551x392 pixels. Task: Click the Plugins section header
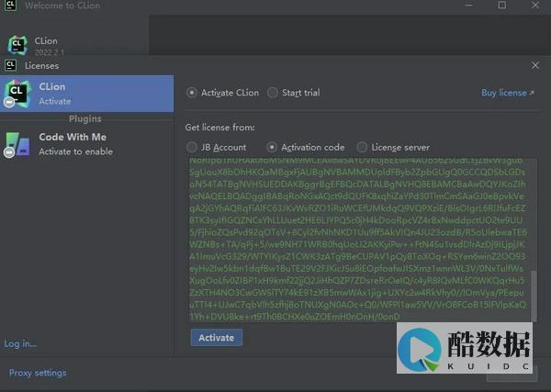(85, 118)
